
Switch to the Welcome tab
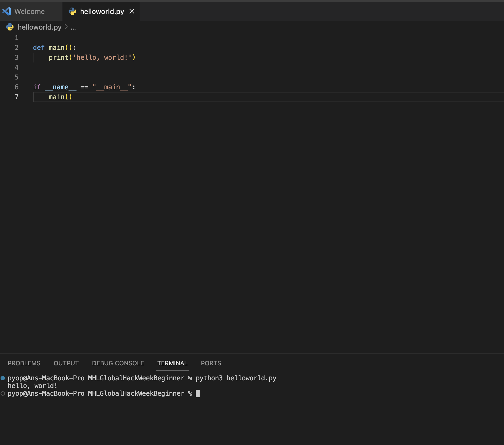pyautogui.click(x=29, y=11)
